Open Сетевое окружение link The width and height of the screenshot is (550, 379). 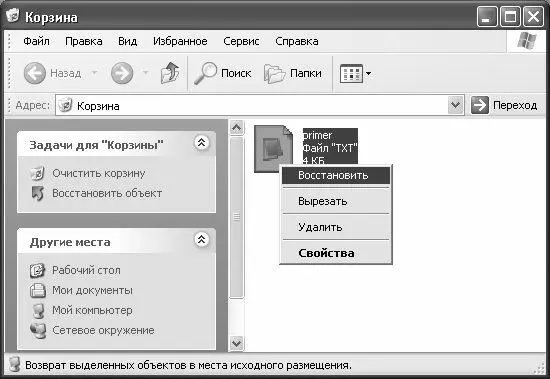[103, 330]
